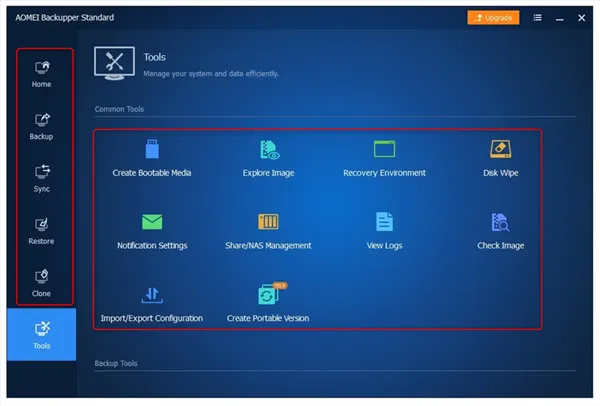This screenshot has width=600, height=406.
Task: Click the orange Upgrade button
Action: pos(493,18)
